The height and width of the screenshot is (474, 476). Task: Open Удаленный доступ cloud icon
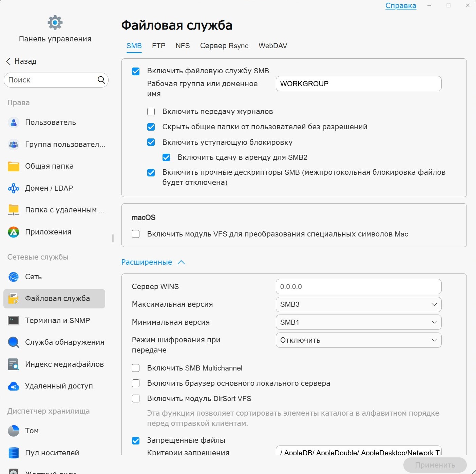click(x=14, y=386)
